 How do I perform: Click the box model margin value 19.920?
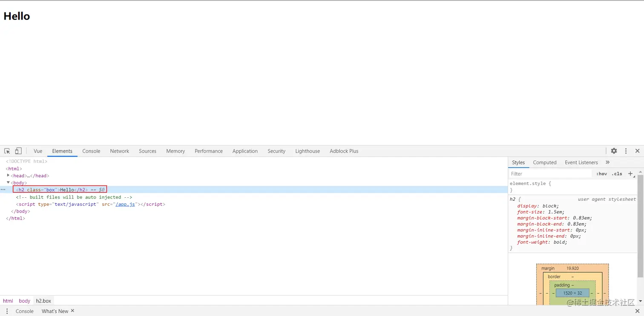pyautogui.click(x=572, y=268)
